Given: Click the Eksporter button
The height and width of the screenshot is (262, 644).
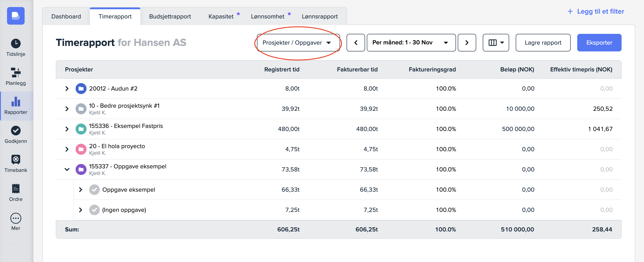Looking at the screenshot, I should tap(599, 43).
